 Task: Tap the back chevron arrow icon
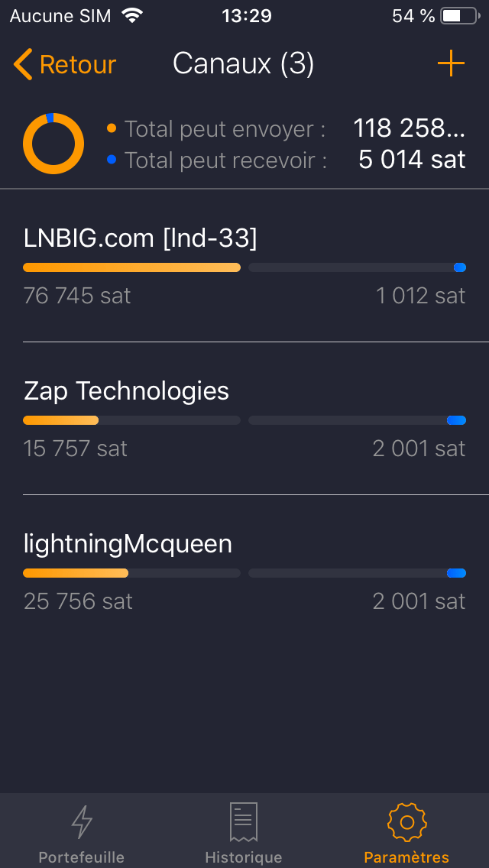point(23,64)
